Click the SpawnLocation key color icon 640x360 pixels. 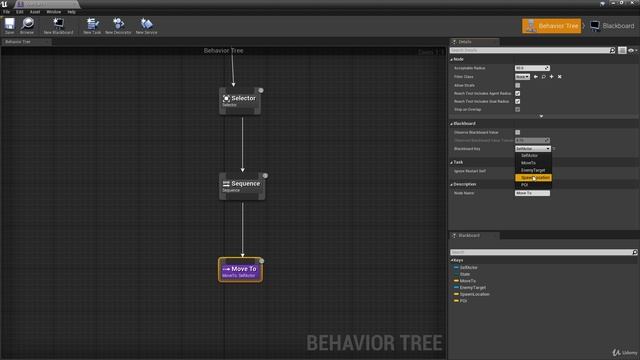click(456, 294)
